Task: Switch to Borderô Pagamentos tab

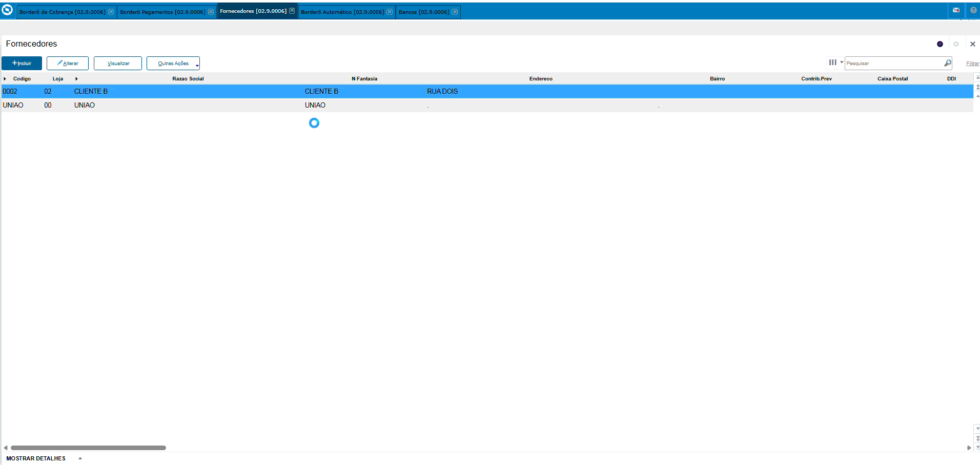Action: [162, 12]
